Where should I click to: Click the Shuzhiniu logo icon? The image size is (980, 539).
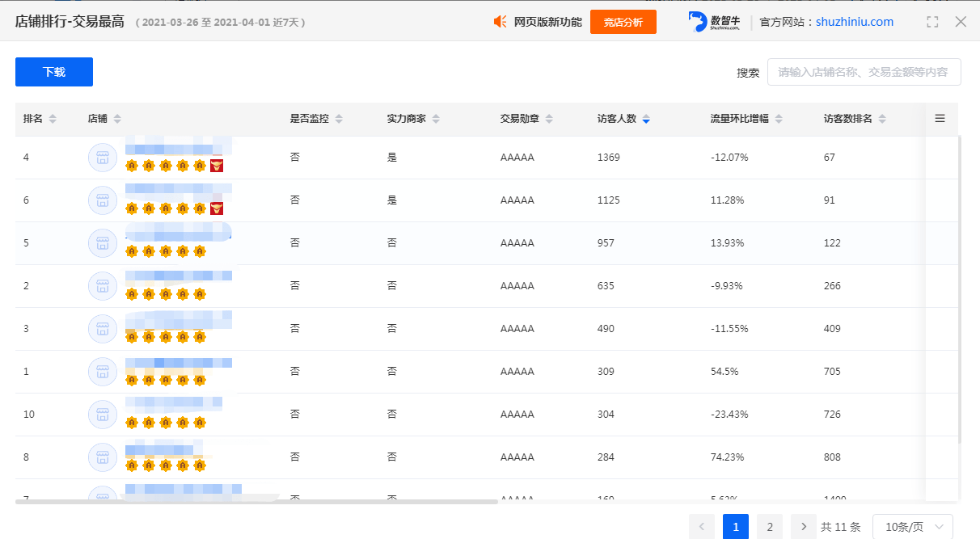[x=698, y=22]
